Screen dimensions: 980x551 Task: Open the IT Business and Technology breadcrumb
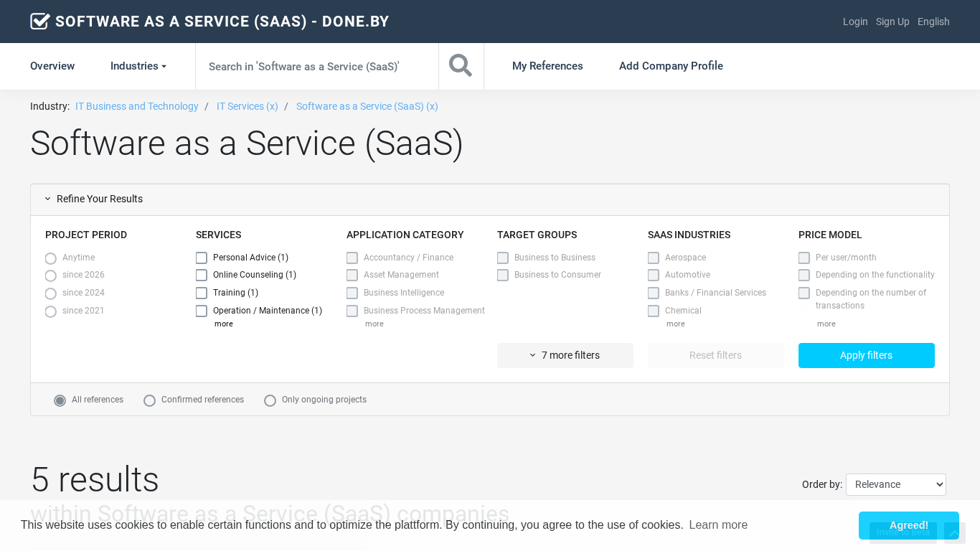tap(137, 106)
